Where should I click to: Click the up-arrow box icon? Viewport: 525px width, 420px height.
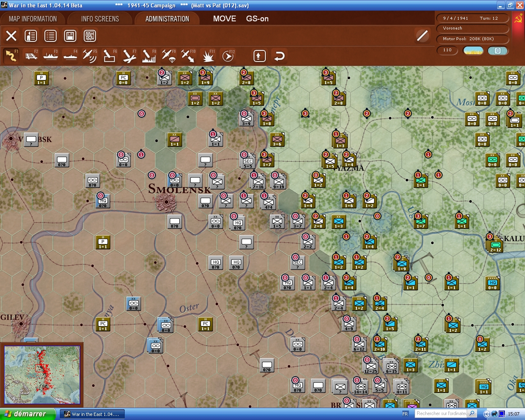[259, 56]
